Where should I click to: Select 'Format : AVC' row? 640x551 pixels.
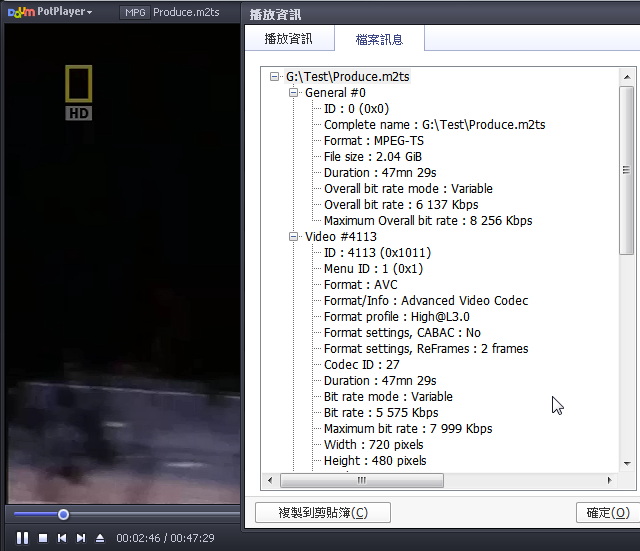click(x=360, y=284)
